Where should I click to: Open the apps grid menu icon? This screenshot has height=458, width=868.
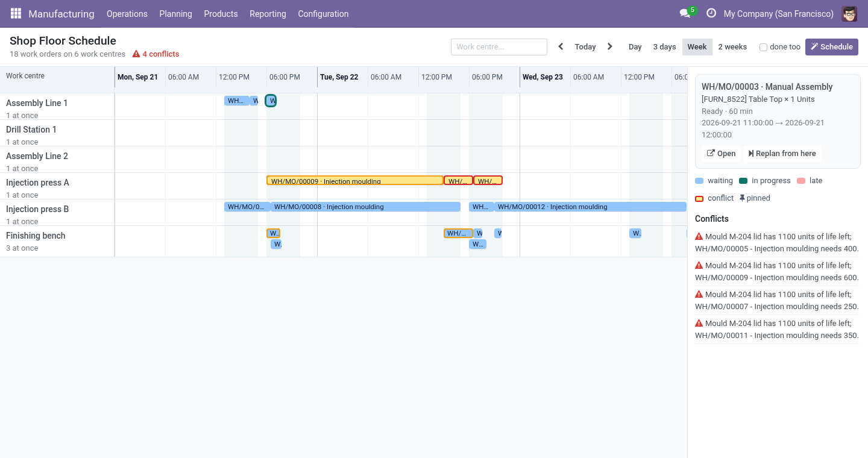click(x=16, y=13)
